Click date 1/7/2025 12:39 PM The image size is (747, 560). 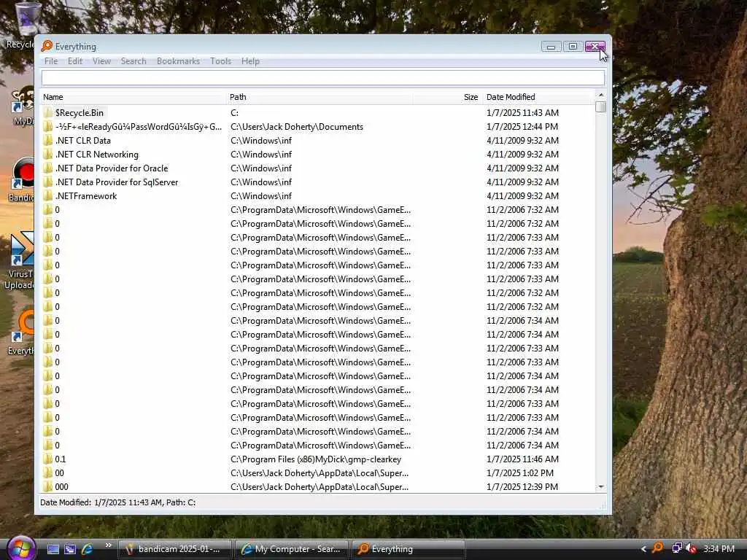522,486
